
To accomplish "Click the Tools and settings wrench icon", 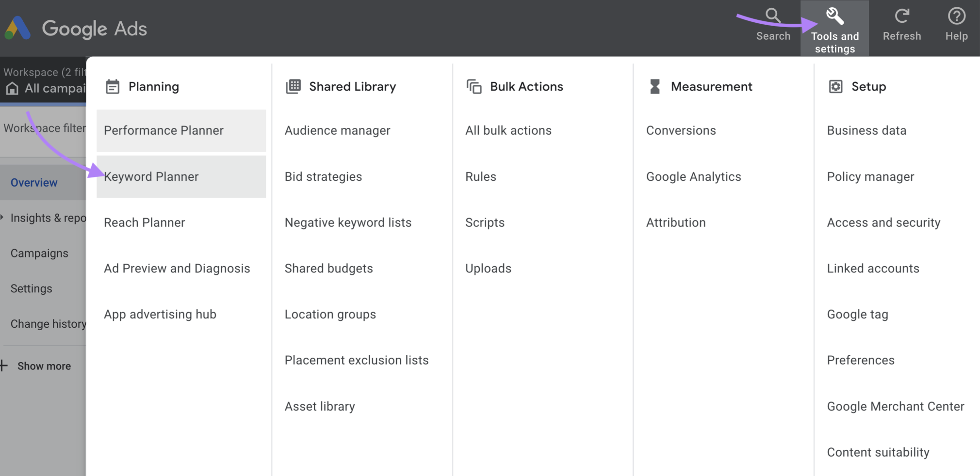I will tap(834, 16).
